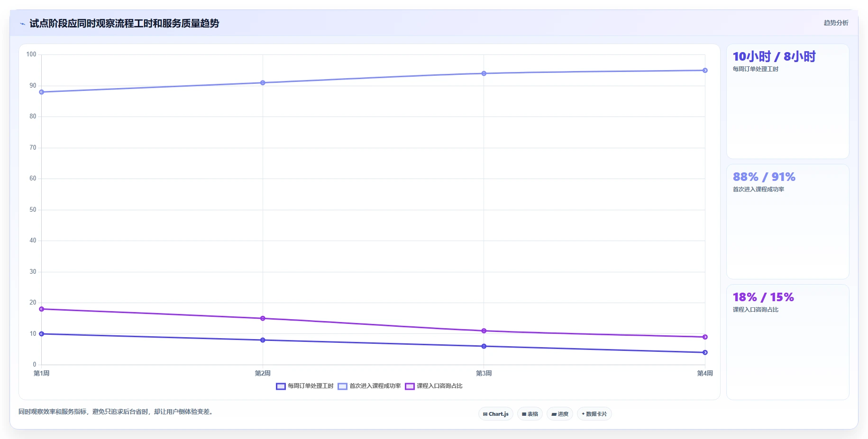
Task: Select the 第3周 point on the 首次进入课程成功率 line
Action: pos(484,73)
